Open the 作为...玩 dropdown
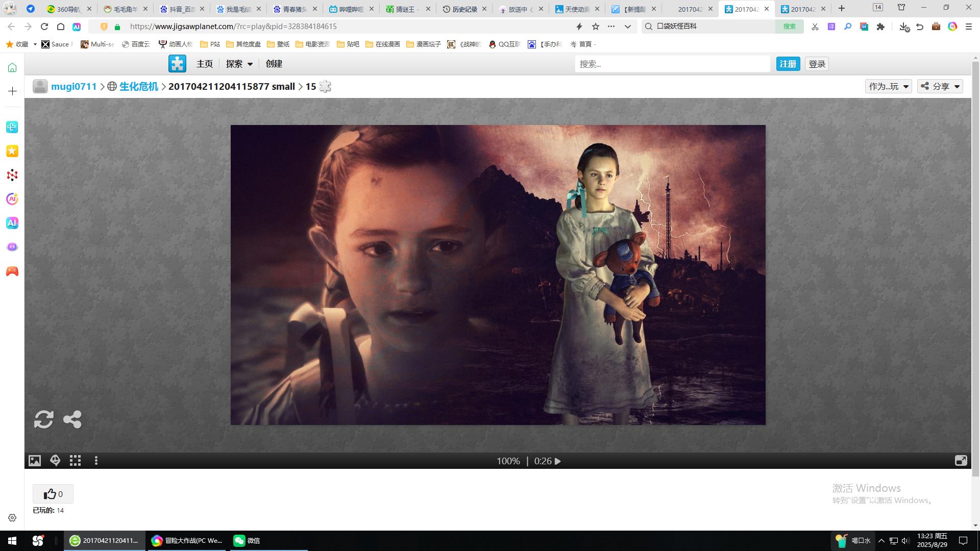Viewport: 980px width, 551px height. (x=889, y=86)
